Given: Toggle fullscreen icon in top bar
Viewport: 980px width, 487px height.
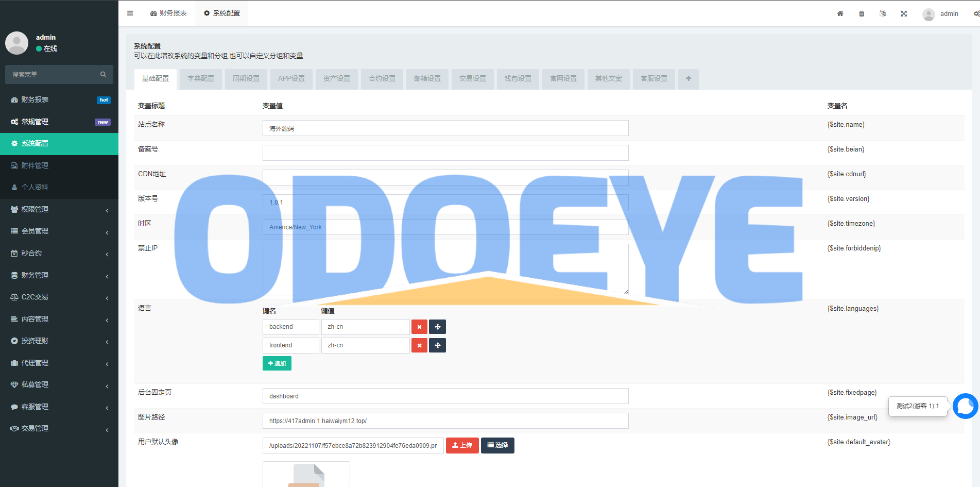Looking at the screenshot, I should (x=904, y=13).
